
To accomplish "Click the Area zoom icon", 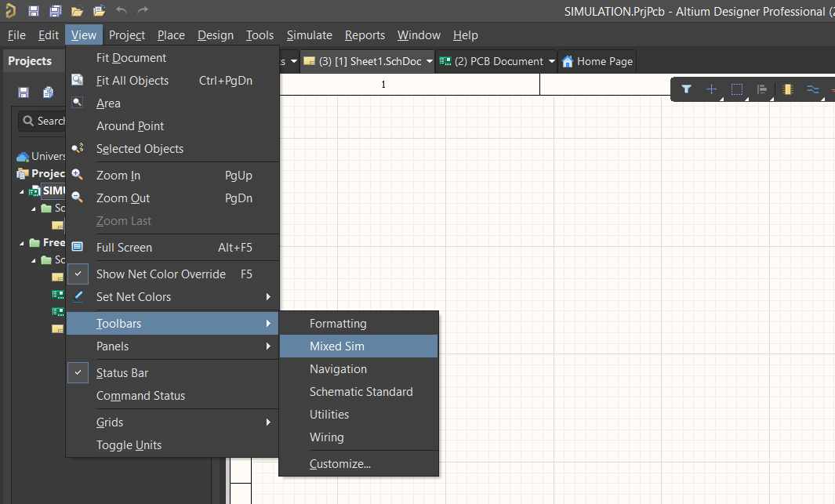I will point(77,102).
